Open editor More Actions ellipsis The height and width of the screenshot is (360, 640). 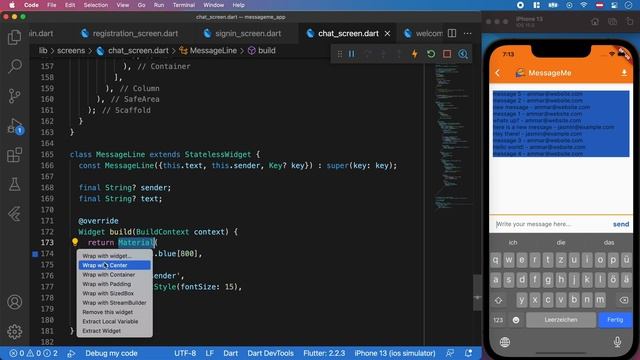point(468,33)
